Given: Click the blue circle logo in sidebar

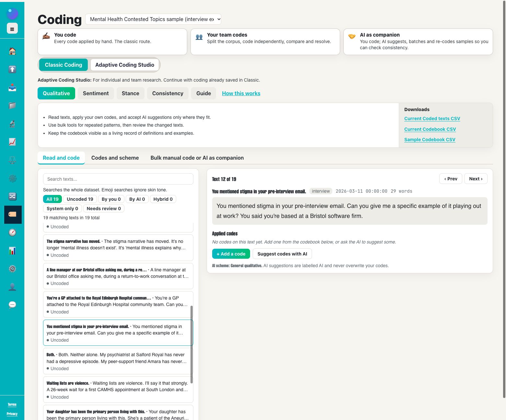Looking at the screenshot, I should coord(12,14).
